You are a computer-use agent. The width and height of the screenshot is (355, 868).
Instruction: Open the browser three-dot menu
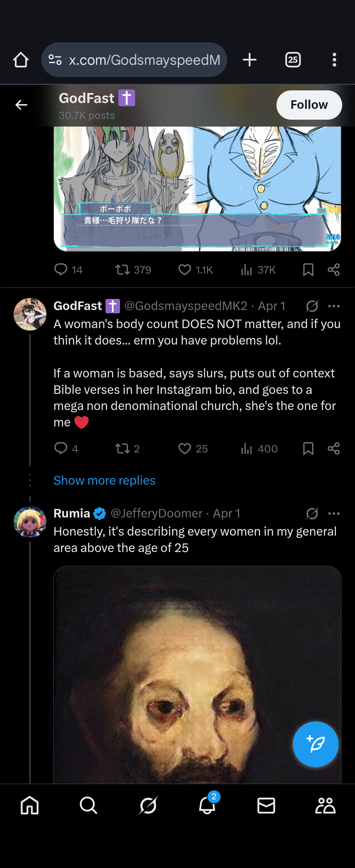[334, 60]
